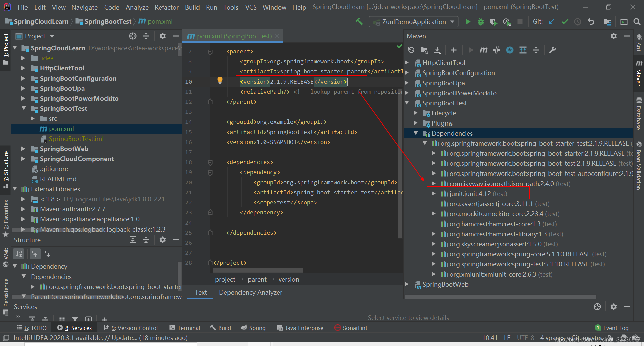Download sources and documentation in Maven panel

(438, 50)
